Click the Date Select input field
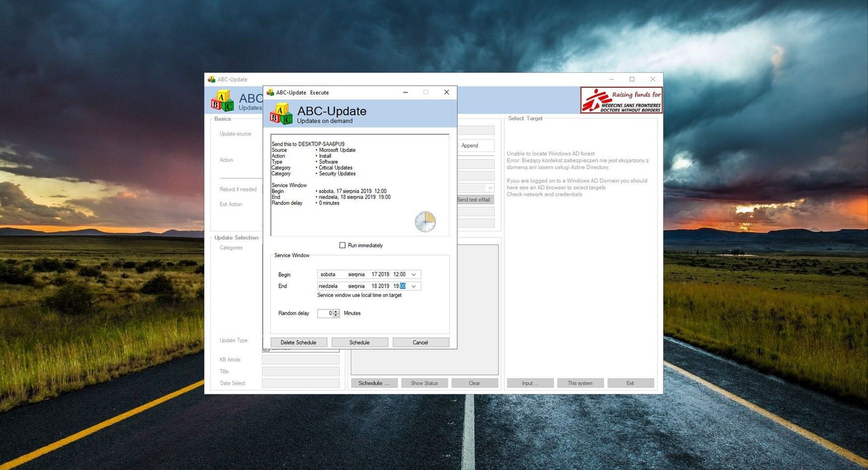The height and width of the screenshot is (470, 868). (x=301, y=383)
